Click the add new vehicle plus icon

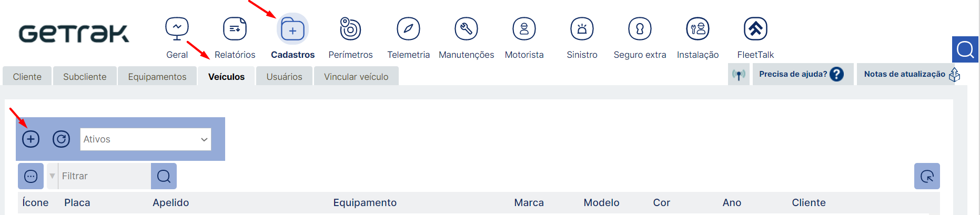tap(31, 139)
